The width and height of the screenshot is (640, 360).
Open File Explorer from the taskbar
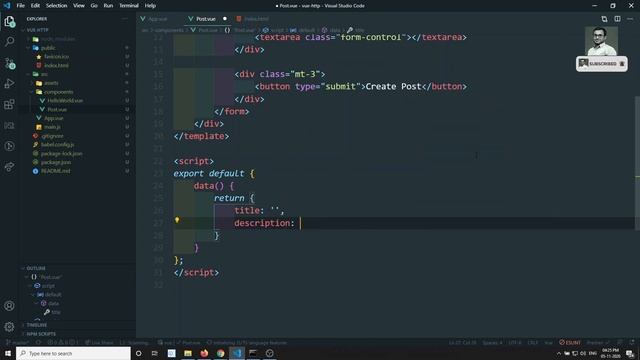coord(188,353)
